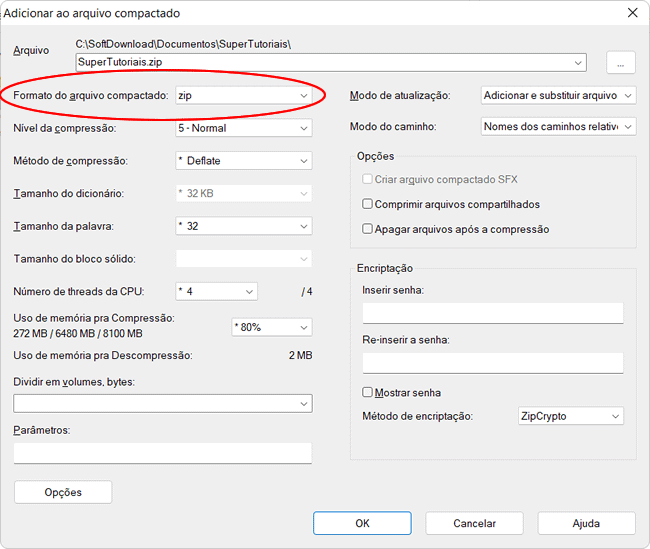The width and height of the screenshot is (650, 549).
Task: Click the Inserir senha password field
Action: [492, 313]
